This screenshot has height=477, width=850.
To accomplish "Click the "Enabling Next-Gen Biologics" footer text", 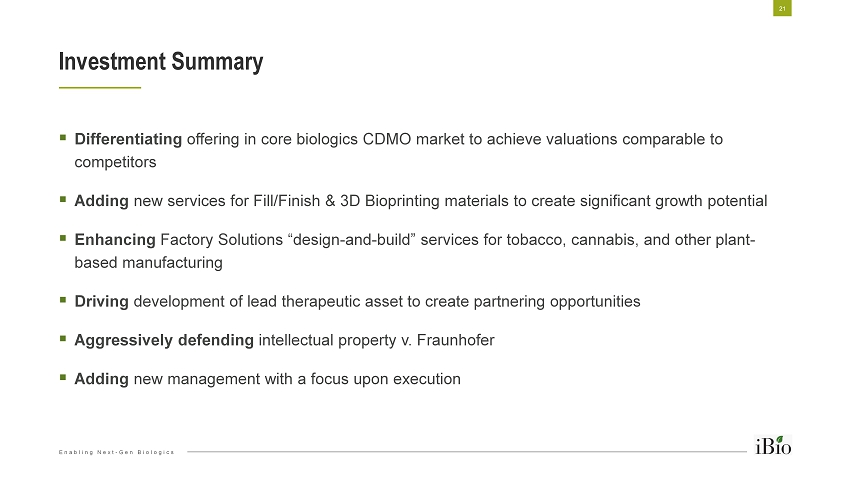I will [116, 452].
